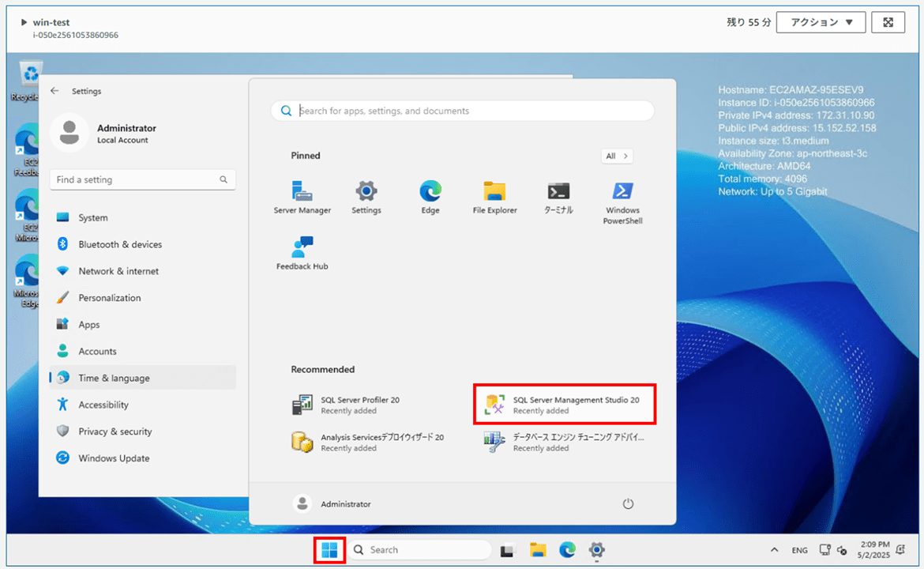Open File Explorer from pinned apps
Screen dimensions: 924x569
(494, 198)
